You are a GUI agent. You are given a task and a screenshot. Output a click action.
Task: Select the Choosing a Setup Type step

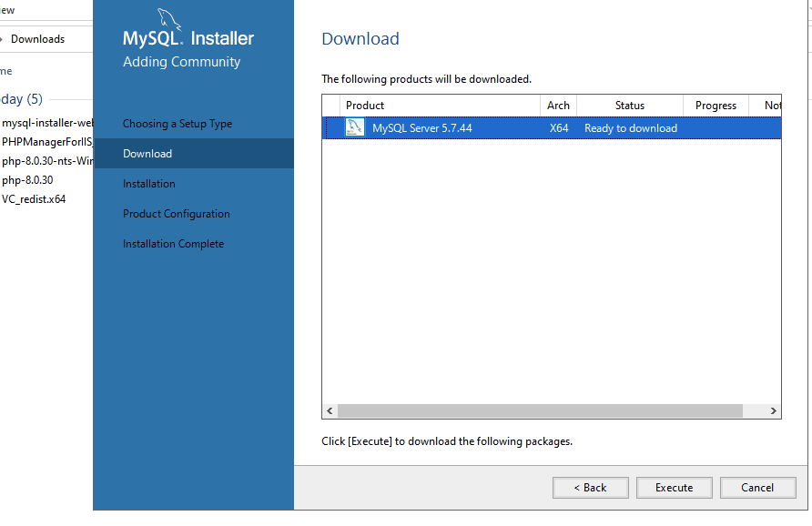pos(178,124)
